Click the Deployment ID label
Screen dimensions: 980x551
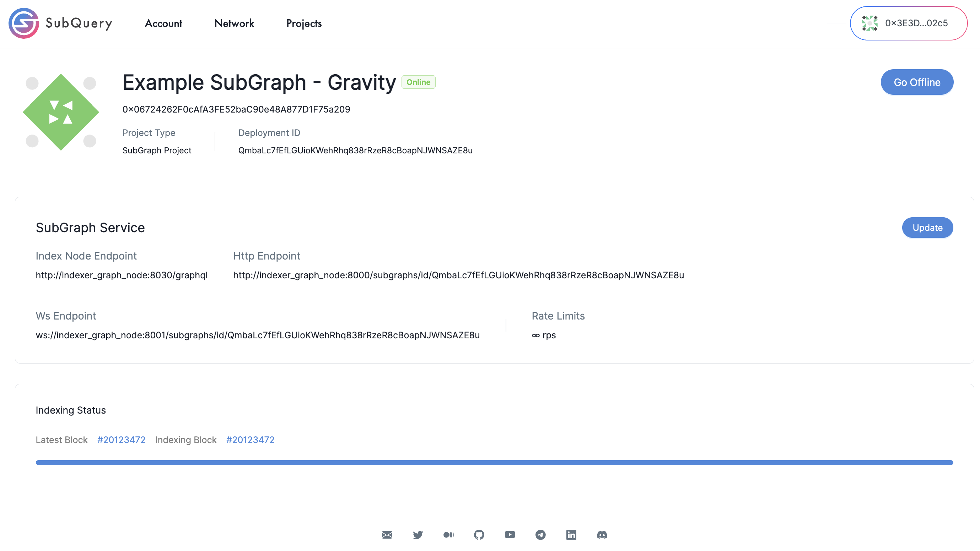pos(269,133)
